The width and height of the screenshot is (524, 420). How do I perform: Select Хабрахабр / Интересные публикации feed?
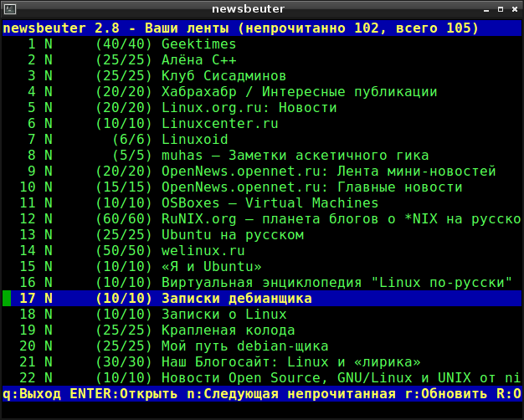[x=262, y=92]
